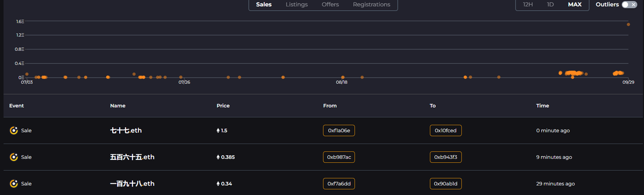Switch to the Sales tab

click(x=264, y=4)
